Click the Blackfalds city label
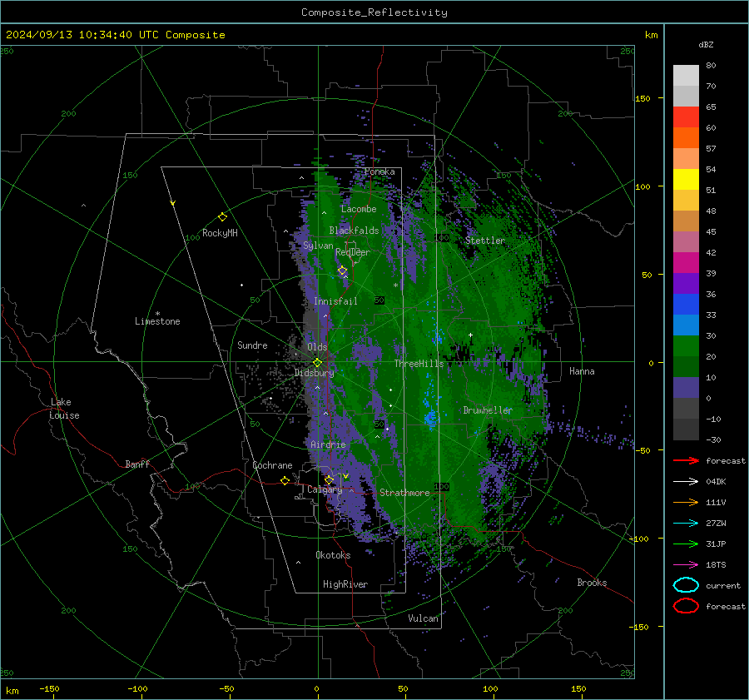This screenshot has height=700, width=749. tap(354, 231)
